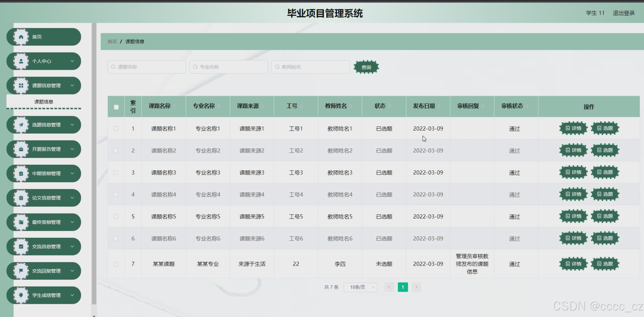Click the home icon in sidebar

coord(21,37)
